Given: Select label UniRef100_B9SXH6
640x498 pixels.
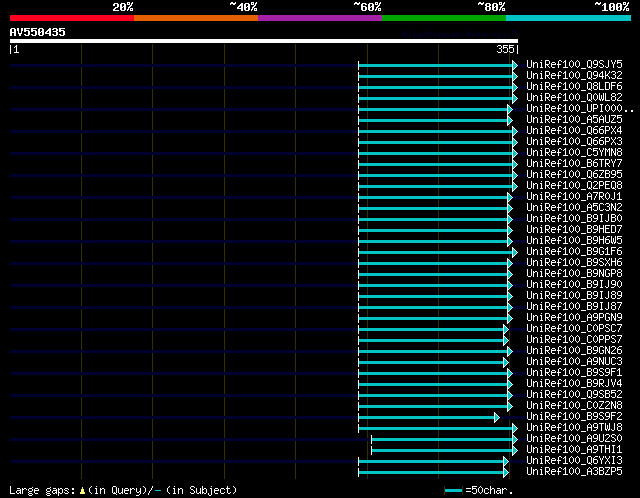Looking at the screenshot, I should [574, 263].
